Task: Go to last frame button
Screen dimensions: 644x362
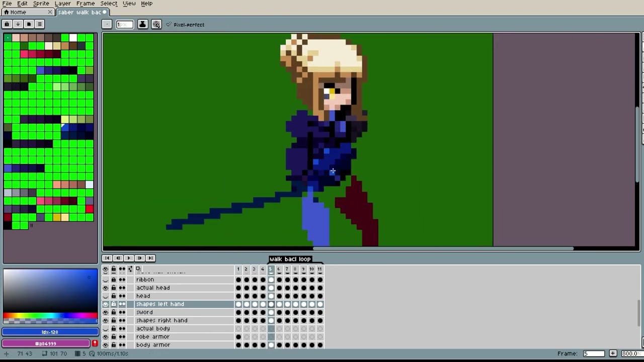Action: point(150,258)
